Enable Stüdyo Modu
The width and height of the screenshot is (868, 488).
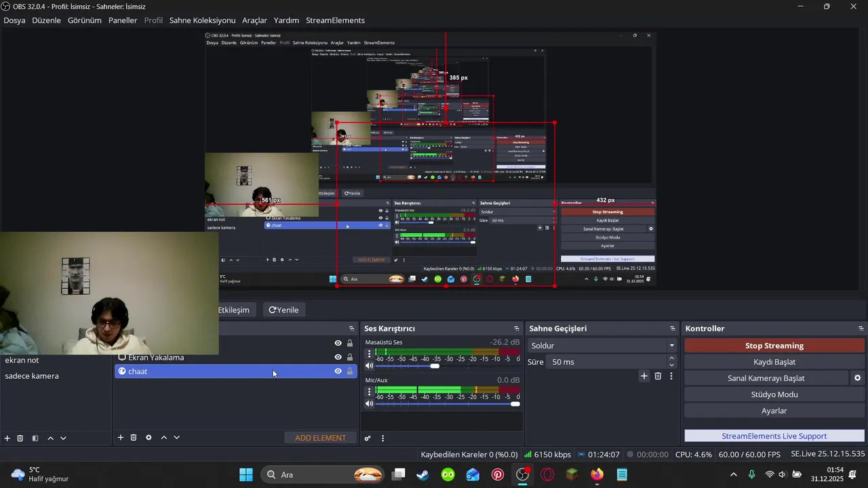[774, 394]
